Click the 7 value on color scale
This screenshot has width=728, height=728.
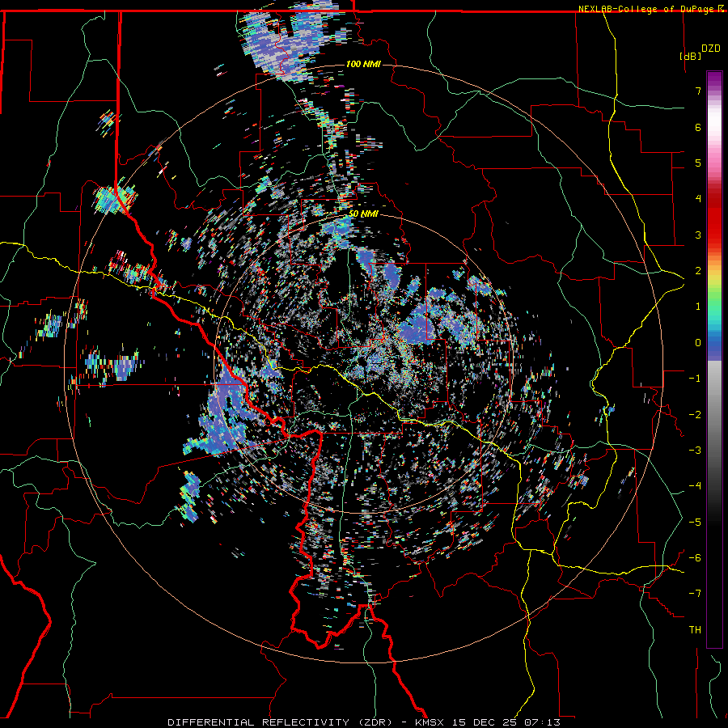tap(698, 91)
